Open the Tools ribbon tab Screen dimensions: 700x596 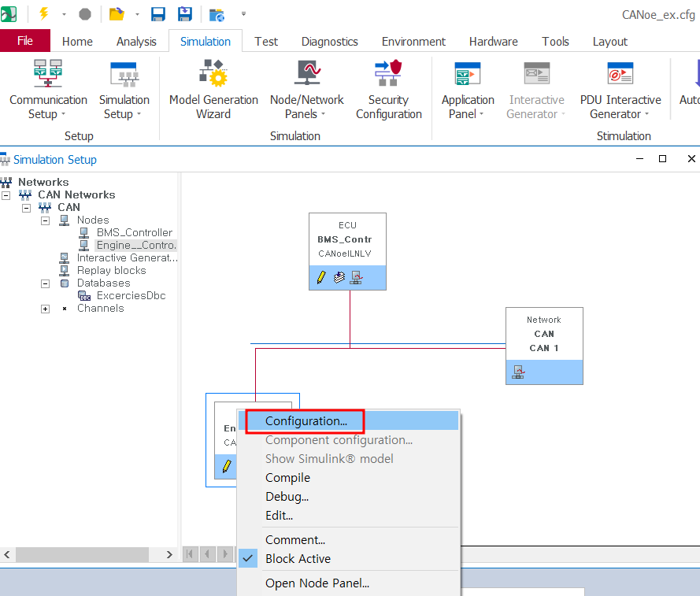[555, 42]
